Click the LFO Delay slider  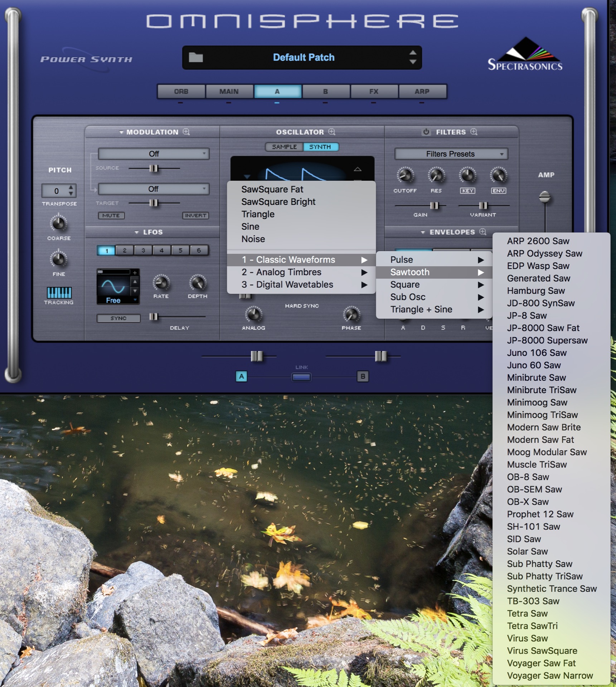(154, 317)
